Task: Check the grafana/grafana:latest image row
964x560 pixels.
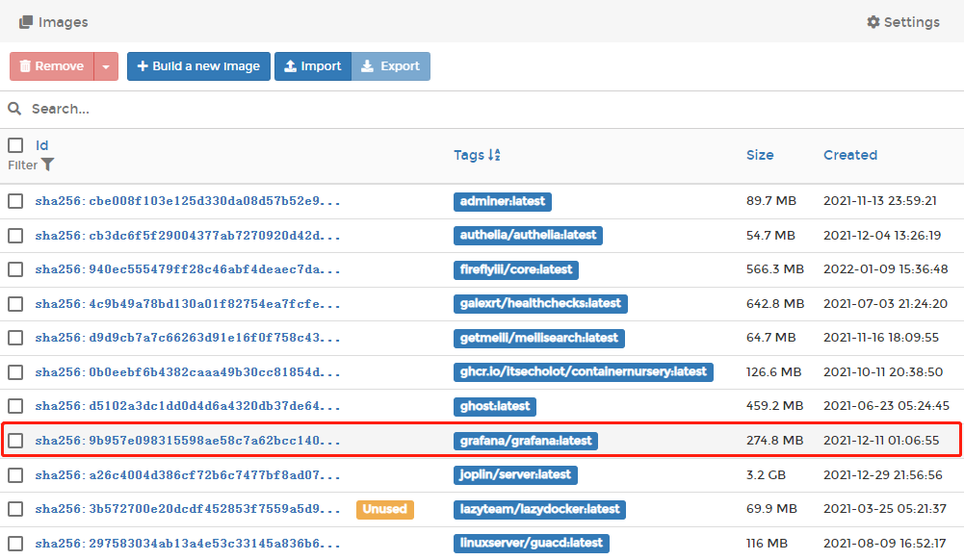Action: pyautogui.click(x=15, y=441)
